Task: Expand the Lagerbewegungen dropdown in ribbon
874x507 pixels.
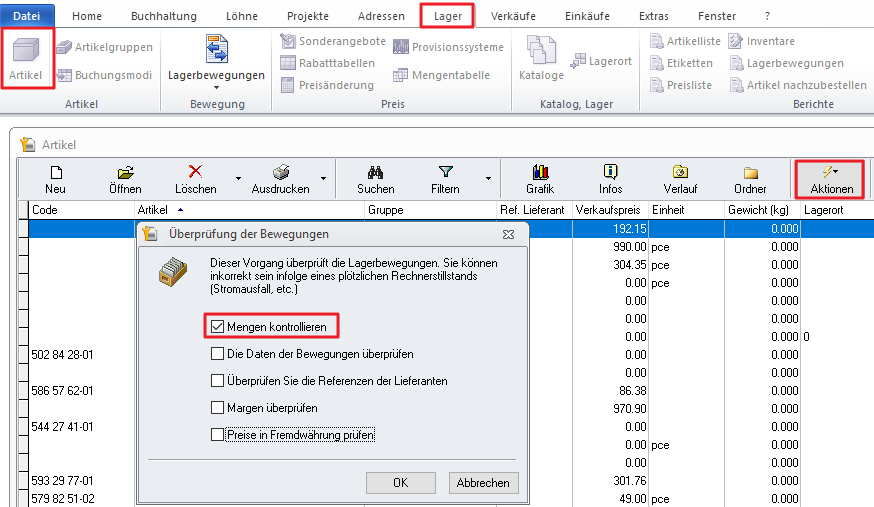Action: (216, 88)
